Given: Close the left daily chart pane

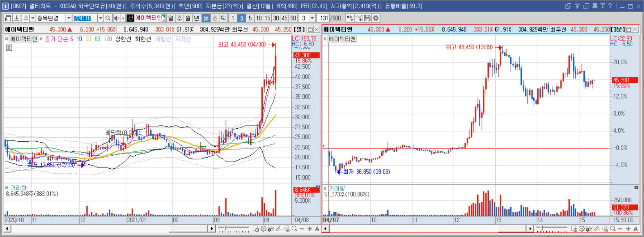Looking at the screenshot, I should pos(317,29).
